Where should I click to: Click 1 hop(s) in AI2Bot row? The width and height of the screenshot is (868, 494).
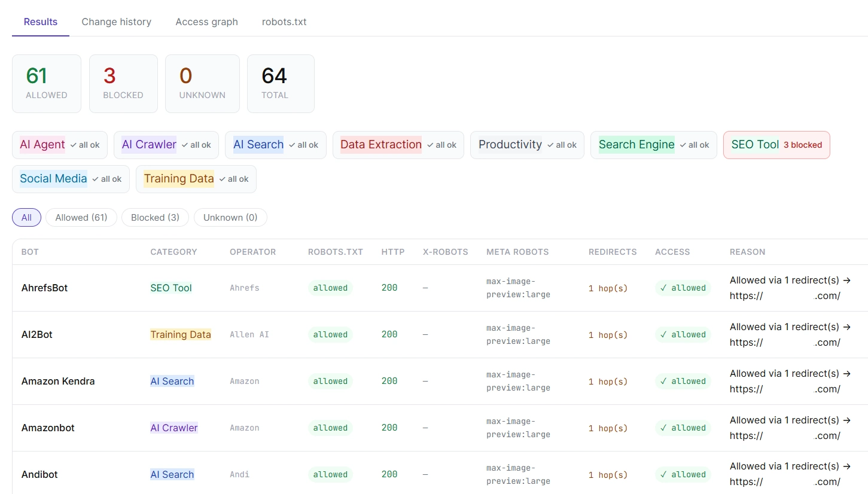tap(608, 335)
